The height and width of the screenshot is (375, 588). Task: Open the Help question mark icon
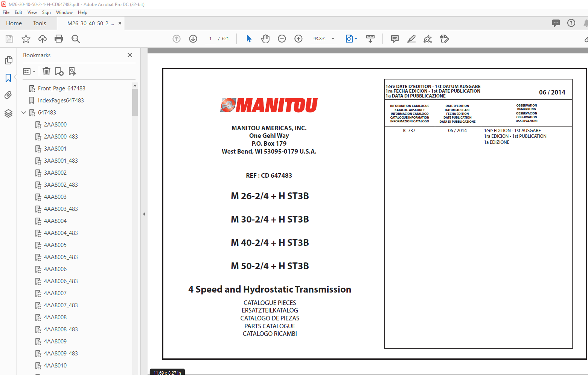coord(571,23)
